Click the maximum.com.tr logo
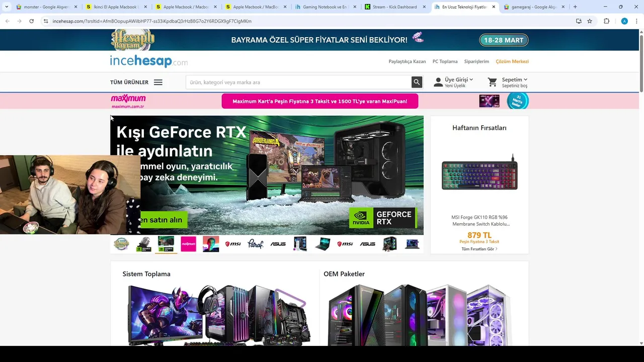Image resolution: width=644 pixels, height=362 pixels. point(128,101)
